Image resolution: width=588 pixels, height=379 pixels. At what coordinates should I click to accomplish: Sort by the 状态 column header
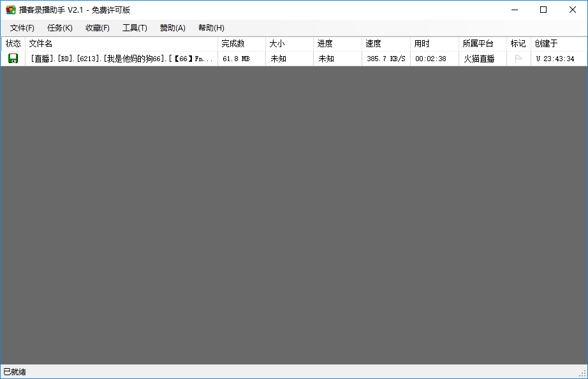tap(13, 44)
